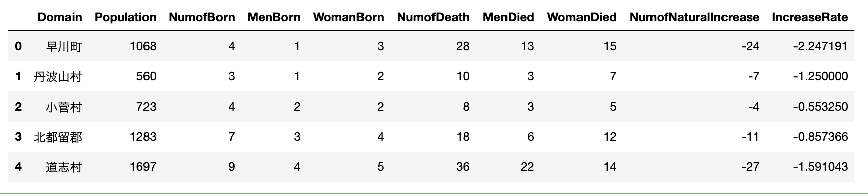Select the 丹波山村 domain cell
Viewport: 868px width, 196px height.
coord(57,77)
